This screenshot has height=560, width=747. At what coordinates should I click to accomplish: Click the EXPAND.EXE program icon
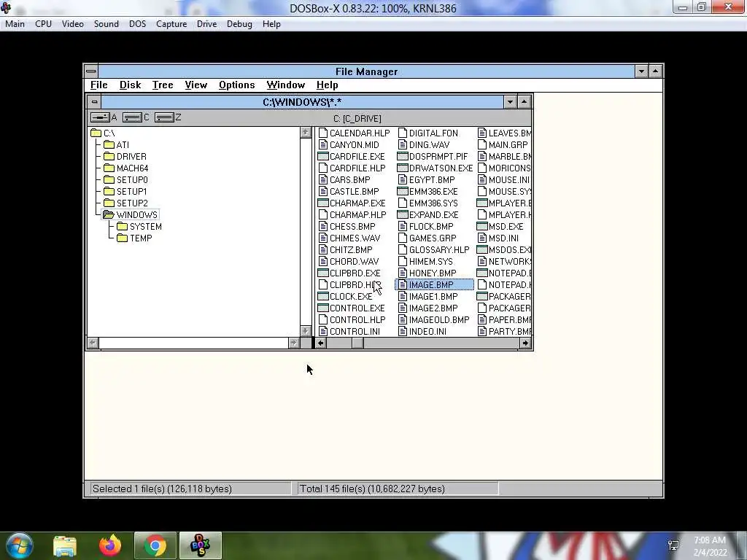(403, 215)
